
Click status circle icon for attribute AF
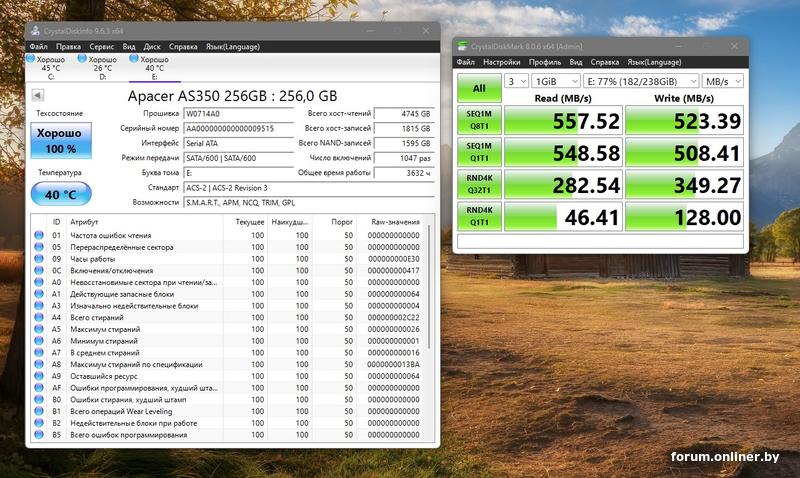[x=39, y=388]
